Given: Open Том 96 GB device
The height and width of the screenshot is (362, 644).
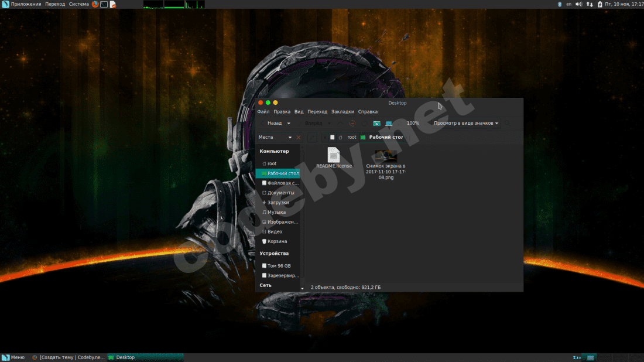Looking at the screenshot, I should 278,266.
